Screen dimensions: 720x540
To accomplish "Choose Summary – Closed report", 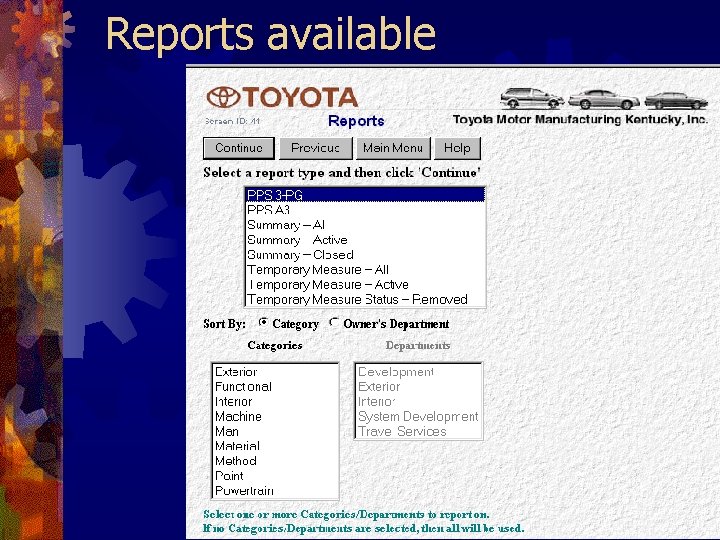I will point(365,255).
